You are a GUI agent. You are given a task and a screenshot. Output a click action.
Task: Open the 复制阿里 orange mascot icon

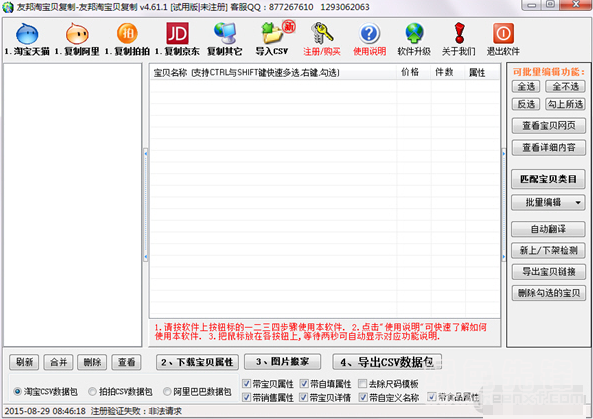point(77,34)
